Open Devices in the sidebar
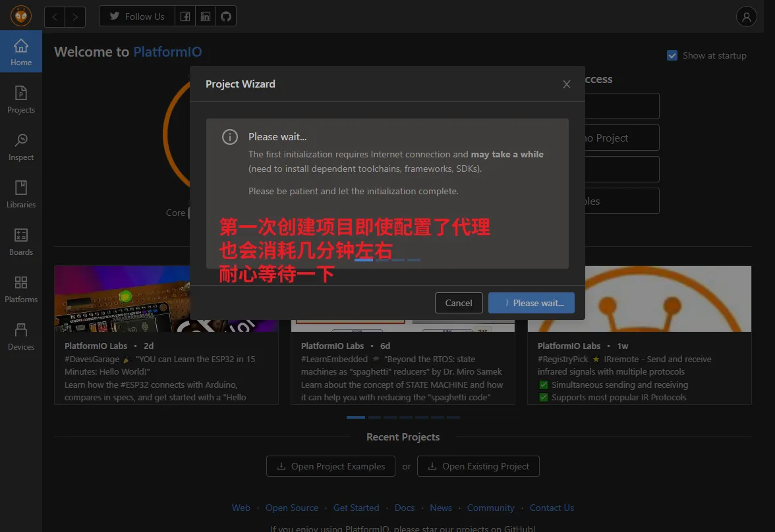The image size is (775, 532). point(21,336)
